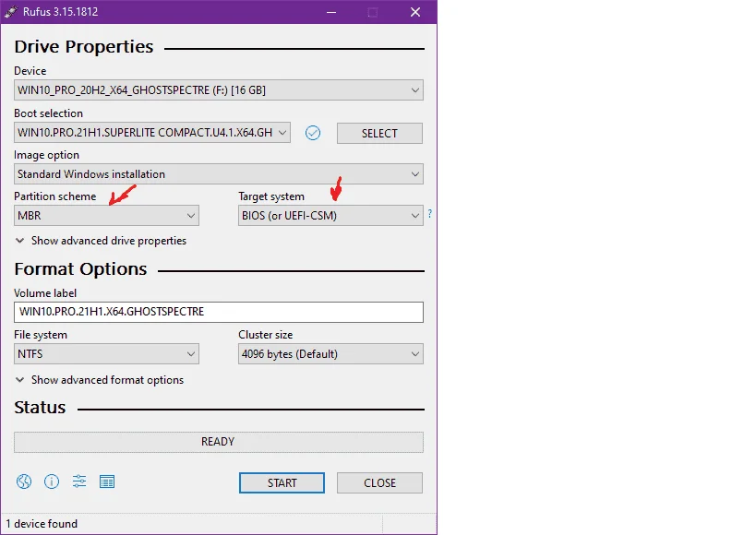Click the Drive Properties heading

click(84, 47)
